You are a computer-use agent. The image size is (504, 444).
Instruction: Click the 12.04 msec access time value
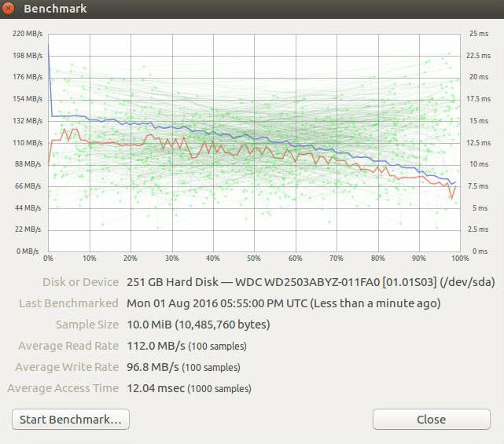[189, 388]
